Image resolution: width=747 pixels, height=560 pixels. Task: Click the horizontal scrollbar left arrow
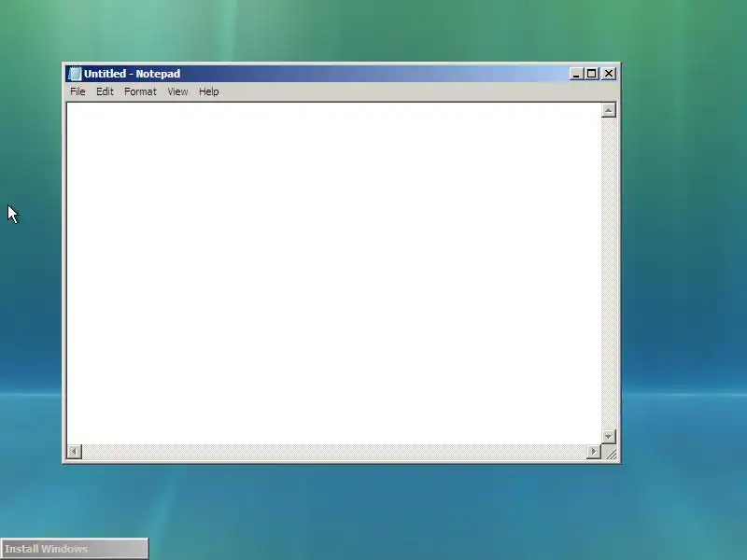click(x=75, y=452)
